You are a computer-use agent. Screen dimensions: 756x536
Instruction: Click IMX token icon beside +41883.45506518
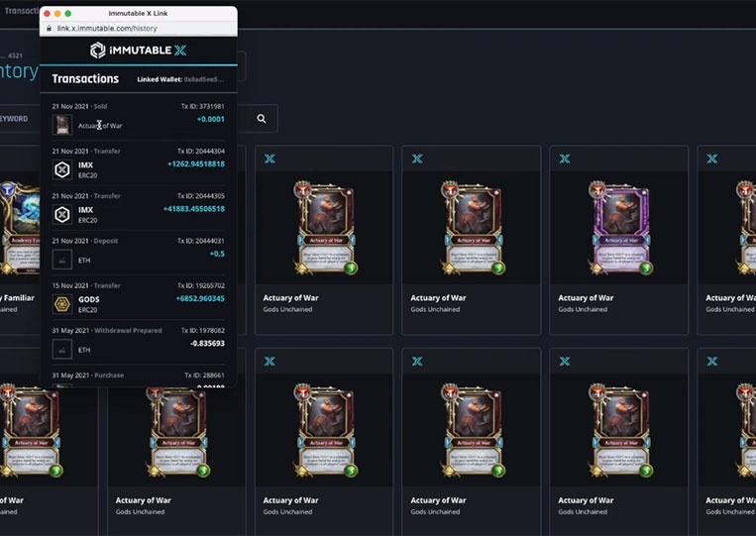click(62, 214)
